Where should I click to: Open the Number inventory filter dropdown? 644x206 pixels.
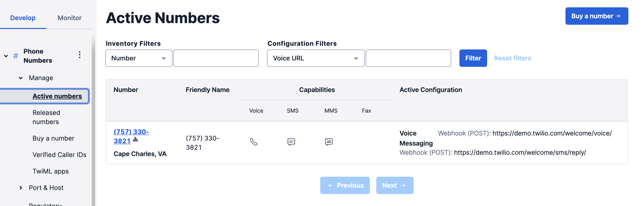coord(139,58)
